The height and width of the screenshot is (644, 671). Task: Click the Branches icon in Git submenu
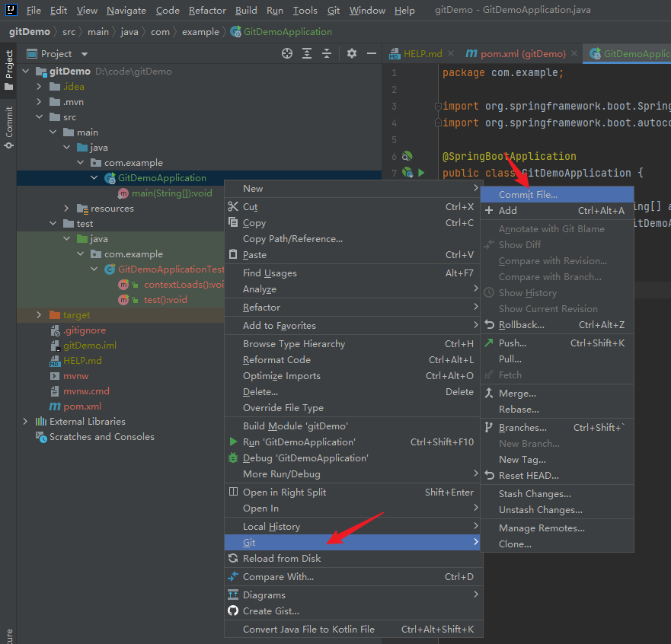[x=489, y=427]
